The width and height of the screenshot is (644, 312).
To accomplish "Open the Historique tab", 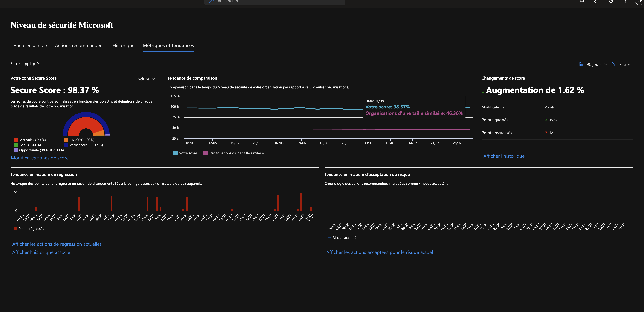I will [123, 46].
